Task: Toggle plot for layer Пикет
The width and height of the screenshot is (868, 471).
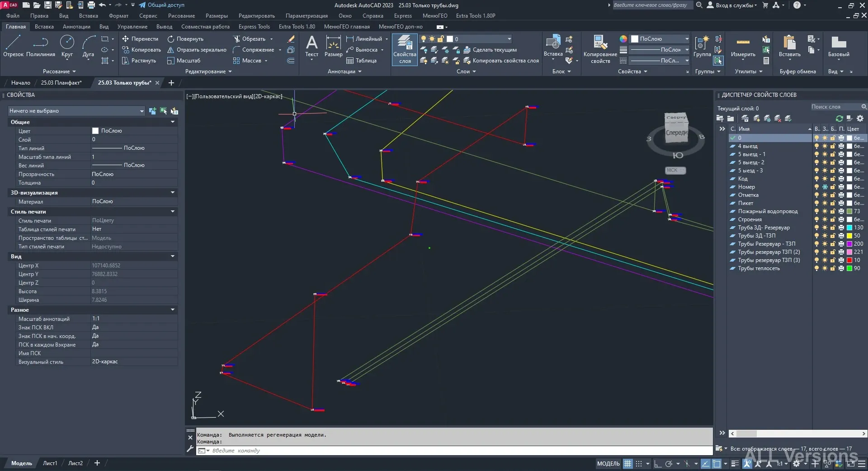Action: point(841,203)
